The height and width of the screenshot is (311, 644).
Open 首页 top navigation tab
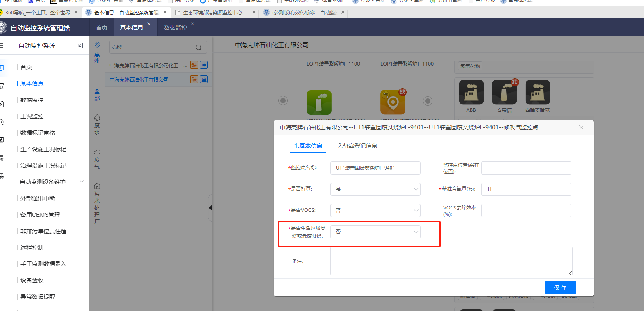(102, 27)
